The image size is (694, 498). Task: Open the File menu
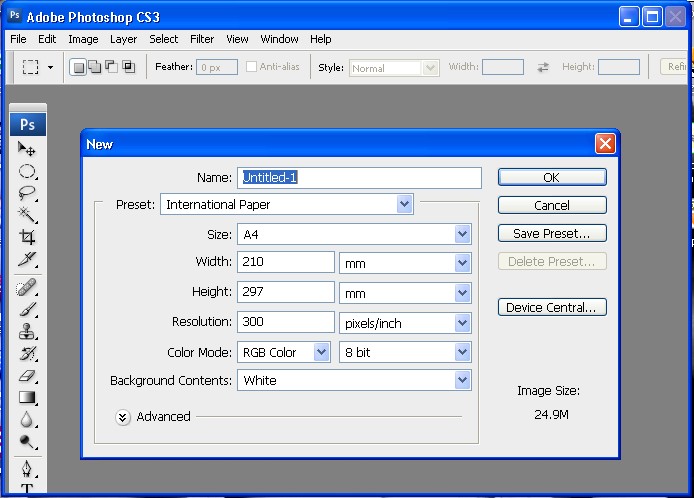tap(18, 39)
